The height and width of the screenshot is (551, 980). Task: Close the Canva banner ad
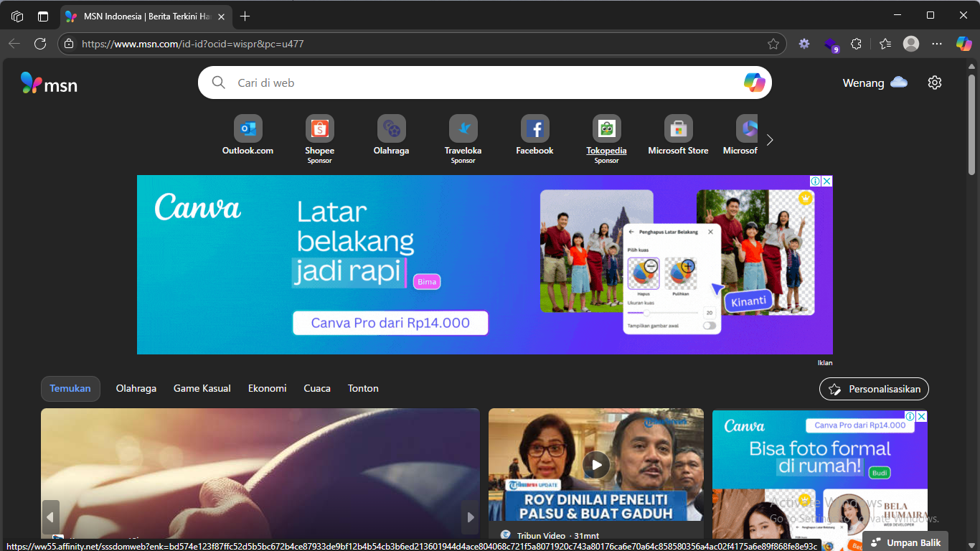826,182
